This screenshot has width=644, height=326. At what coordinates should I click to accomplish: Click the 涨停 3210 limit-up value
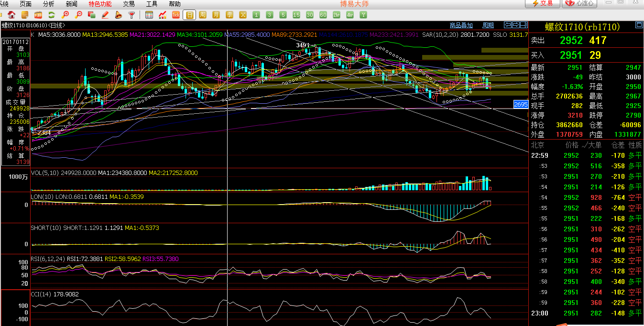[575, 115]
